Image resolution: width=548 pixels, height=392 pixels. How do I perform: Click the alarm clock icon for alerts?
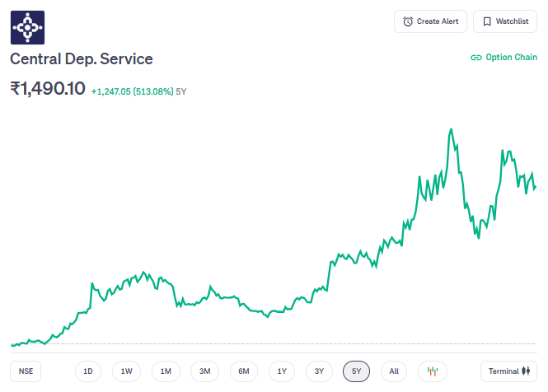[x=408, y=21]
